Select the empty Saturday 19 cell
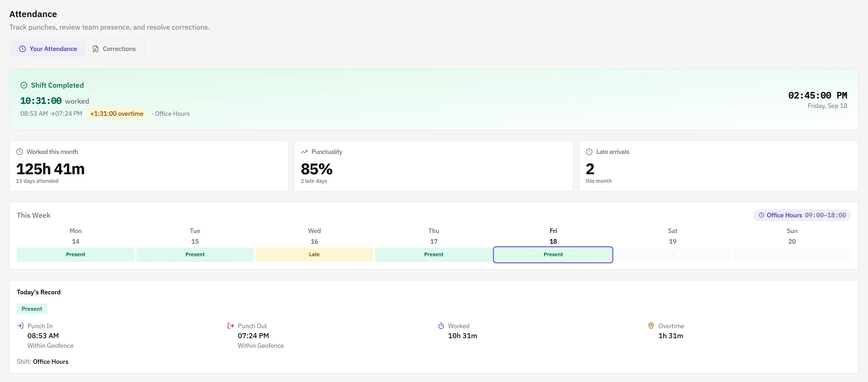The height and width of the screenshot is (382, 868). (673, 254)
